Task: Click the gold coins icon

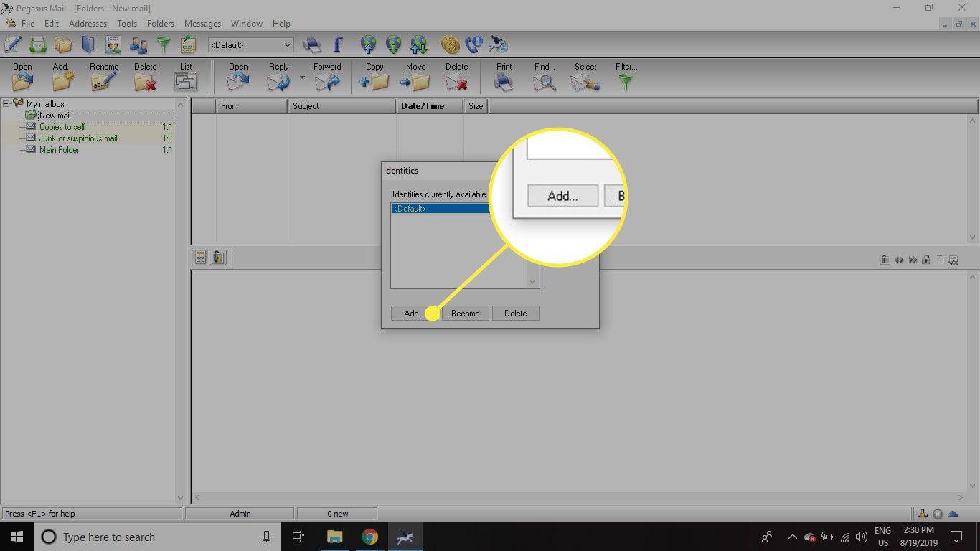Action: click(450, 44)
